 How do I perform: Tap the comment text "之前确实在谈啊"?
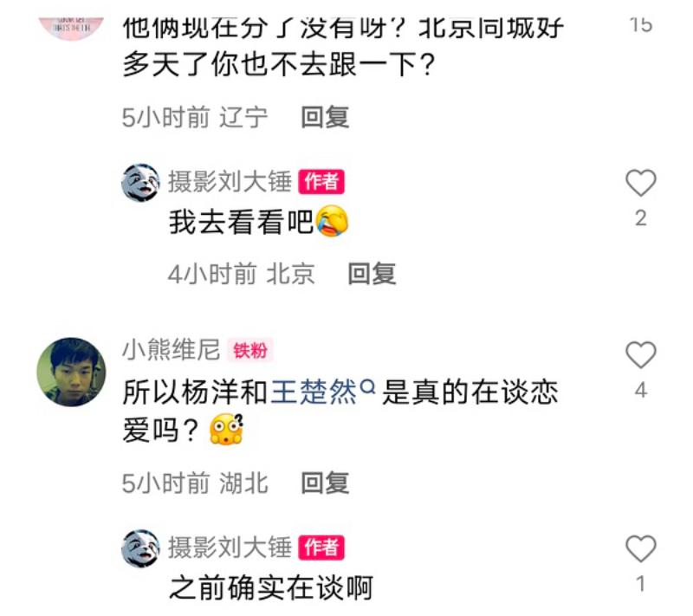point(271,587)
